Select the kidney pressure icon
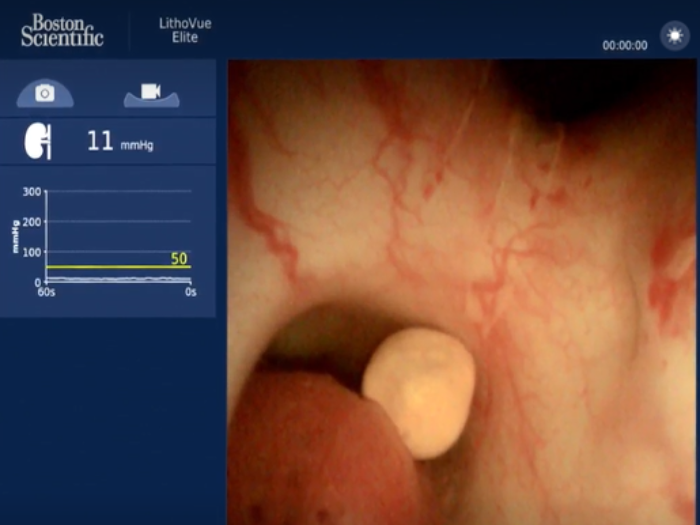700x525 pixels. 38,141
